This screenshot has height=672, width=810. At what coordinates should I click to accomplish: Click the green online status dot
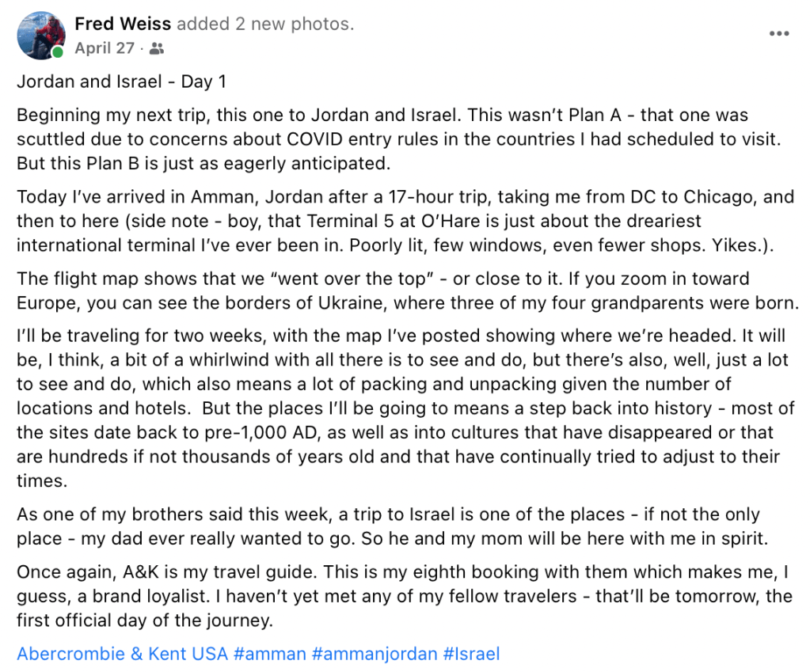click(58, 53)
